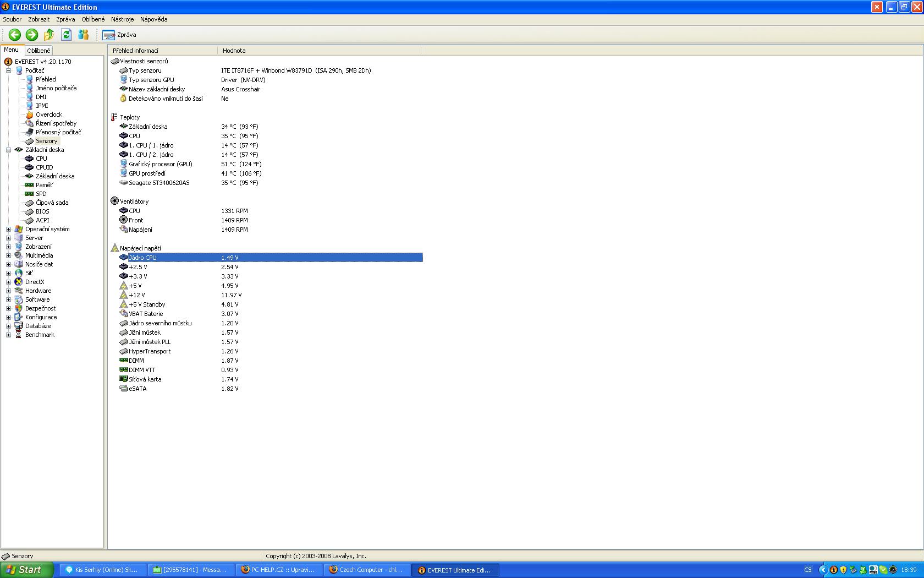Click the Napájecí napětí warning section icon

click(x=114, y=248)
